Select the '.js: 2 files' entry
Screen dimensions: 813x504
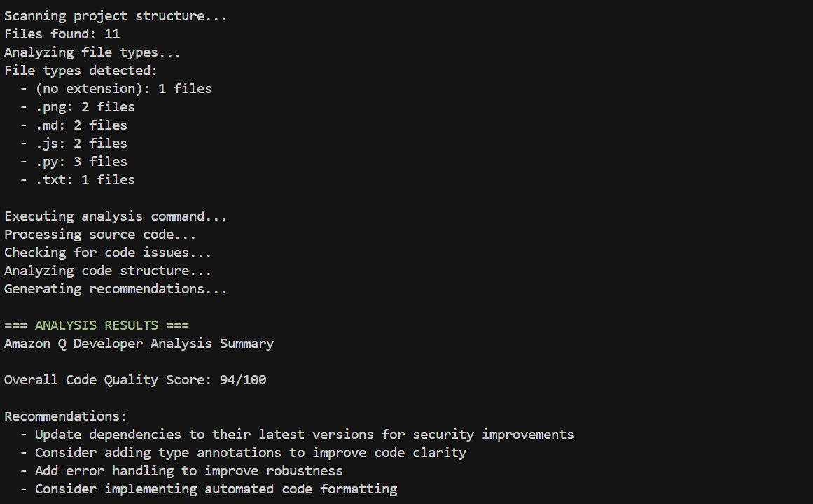(x=81, y=143)
